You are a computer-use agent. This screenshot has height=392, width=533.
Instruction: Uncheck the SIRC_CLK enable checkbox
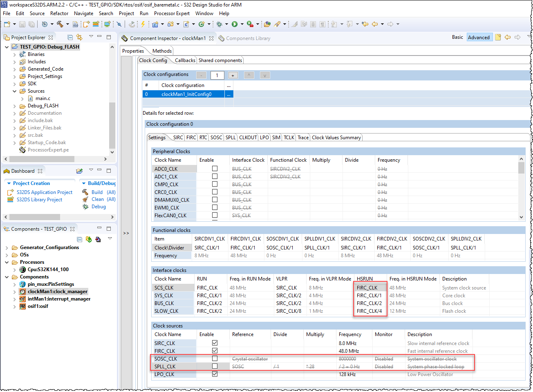[x=215, y=343]
